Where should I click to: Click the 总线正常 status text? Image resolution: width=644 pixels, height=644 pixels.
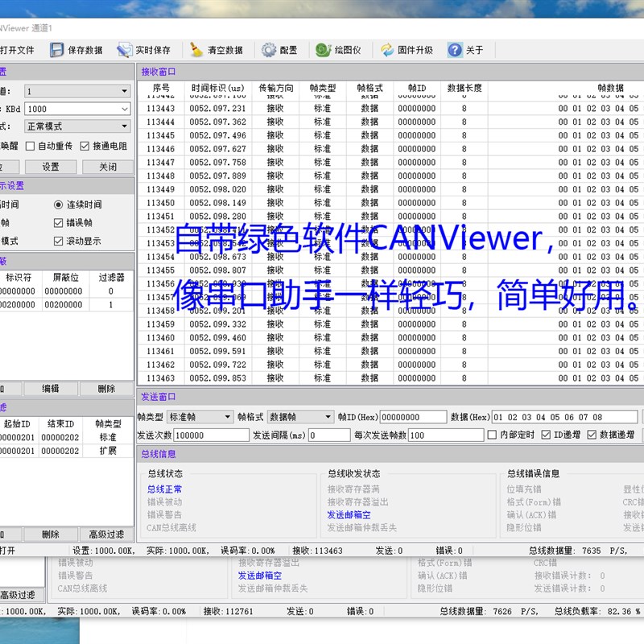coord(164,489)
